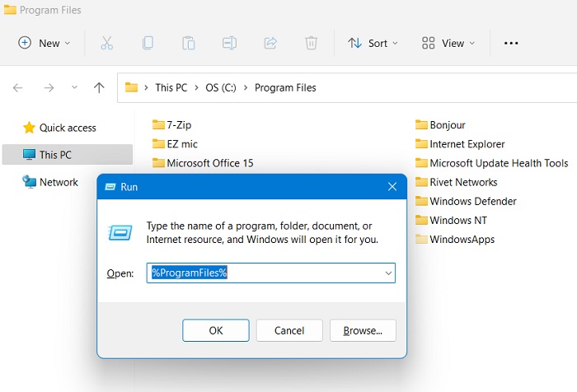Screen dimensions: 577x392
Task: Click Cancel in Run dialog
Action: 289,330
